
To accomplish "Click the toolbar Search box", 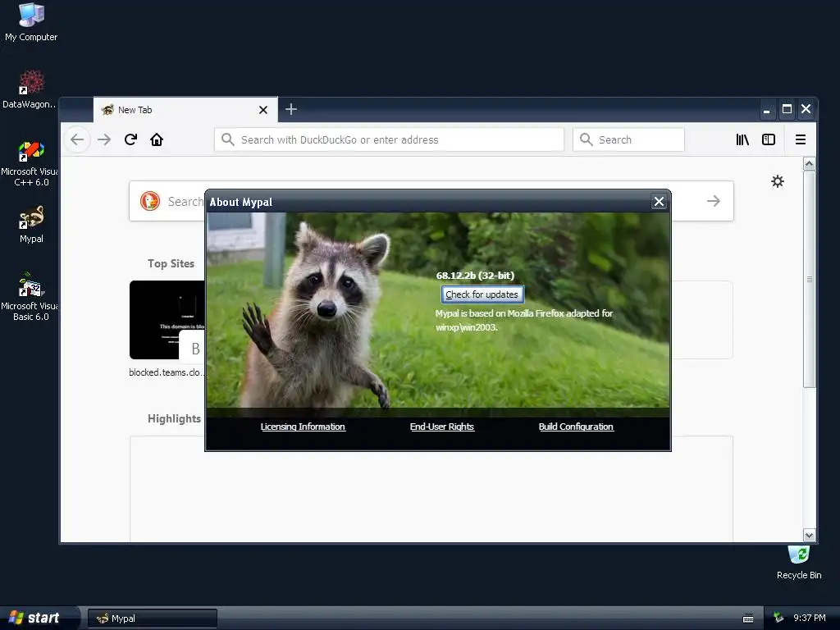I will [x=628, y=139].
